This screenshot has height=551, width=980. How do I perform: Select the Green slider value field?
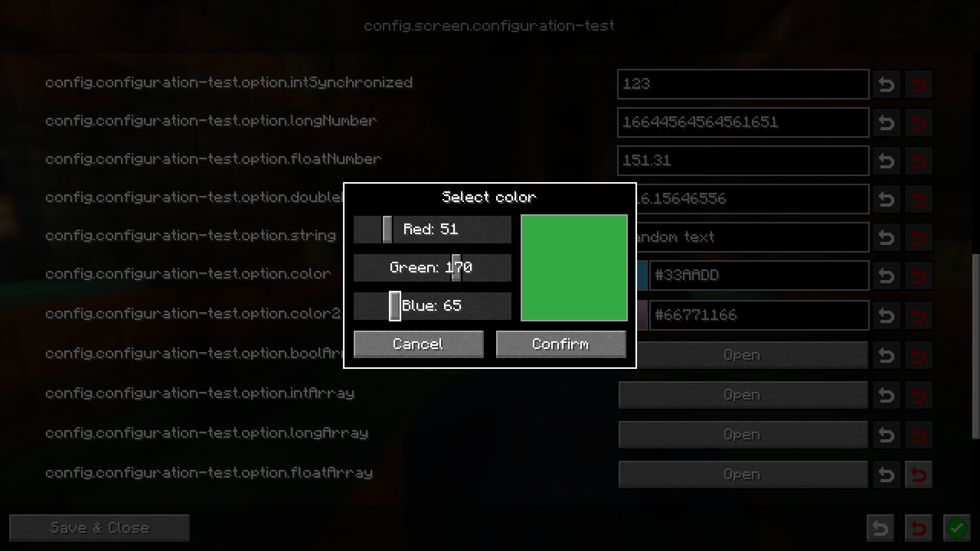click(x=431, y=267)
